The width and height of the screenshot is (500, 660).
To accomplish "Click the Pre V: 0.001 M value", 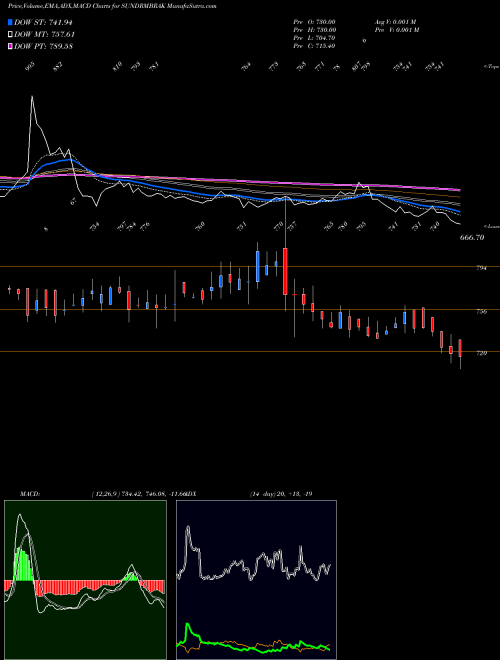I will [x=396, y=30].
